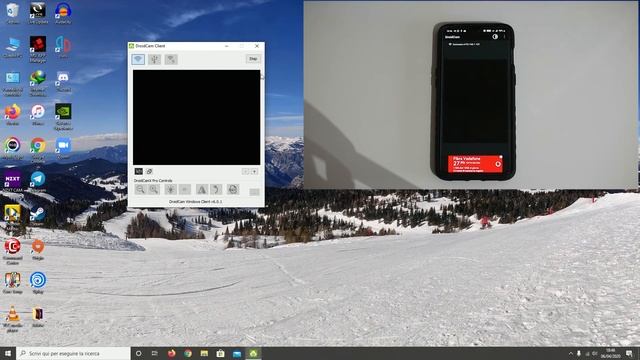The height and width of the screenshot is (360, 640).
Task: Click the Cortana circle on the taskbar
Action: click(138, 353)
